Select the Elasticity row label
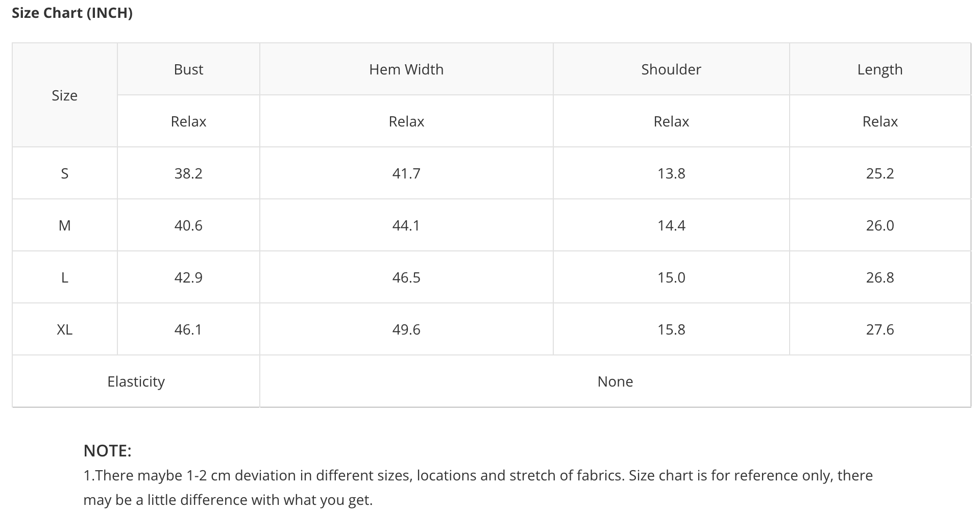 point(136,381)
